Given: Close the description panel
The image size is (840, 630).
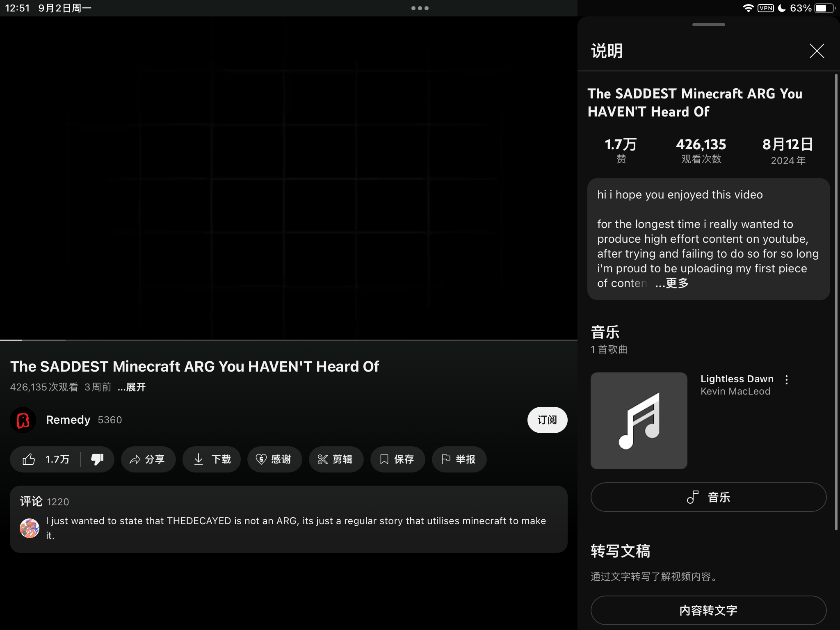Looking at the screenshot, I should (x=817, y=51).
